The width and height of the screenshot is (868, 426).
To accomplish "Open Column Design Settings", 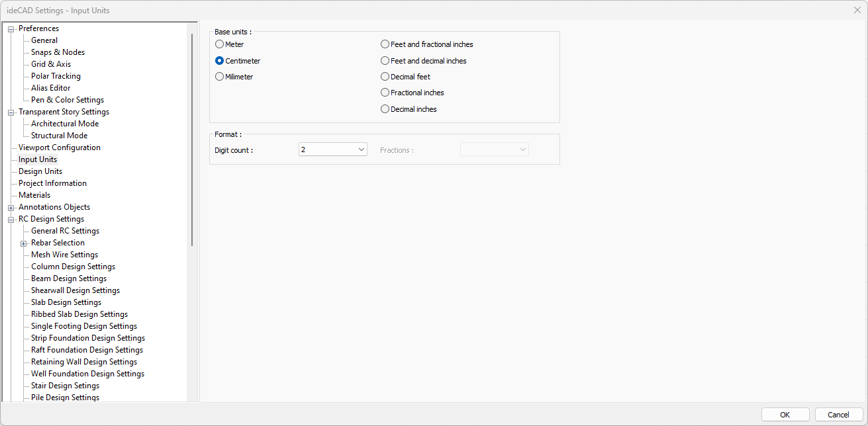I will tap(73, 267).
